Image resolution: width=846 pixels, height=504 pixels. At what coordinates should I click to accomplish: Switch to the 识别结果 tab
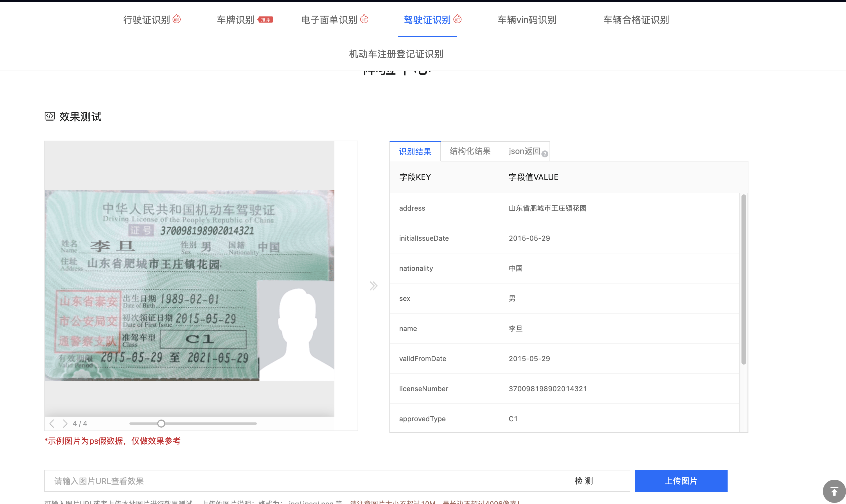(415, 152)
